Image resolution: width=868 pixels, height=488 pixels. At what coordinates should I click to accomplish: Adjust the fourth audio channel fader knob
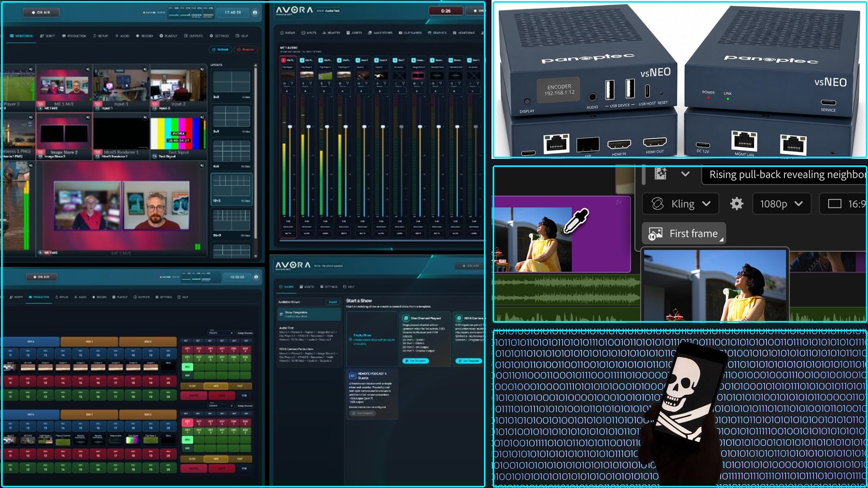pos(346,126)
